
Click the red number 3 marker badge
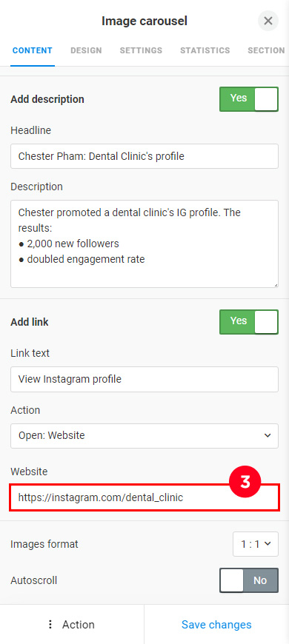tap(245, 483)
